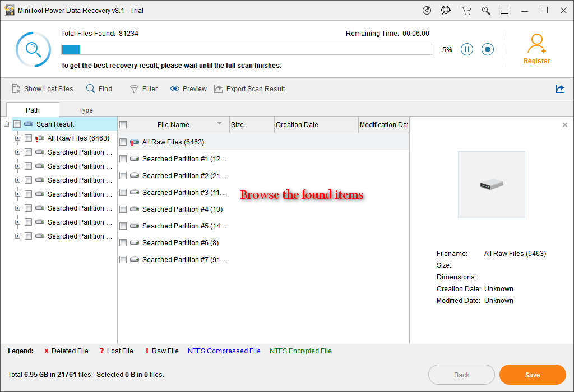This screenshot has height=392, width=574.
Task: Click the drive icon of Searched Partition #7
Action: click(x=135, y=260)
